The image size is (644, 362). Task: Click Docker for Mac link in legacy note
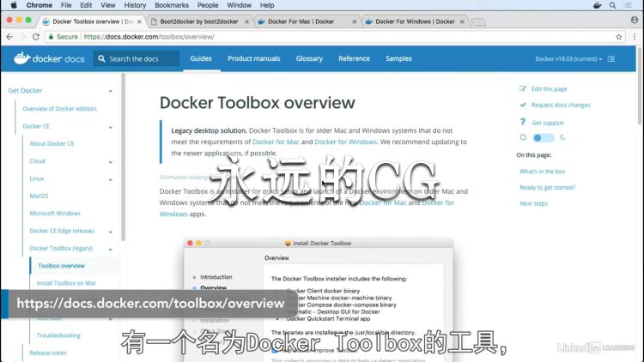[x=276, y=142]
